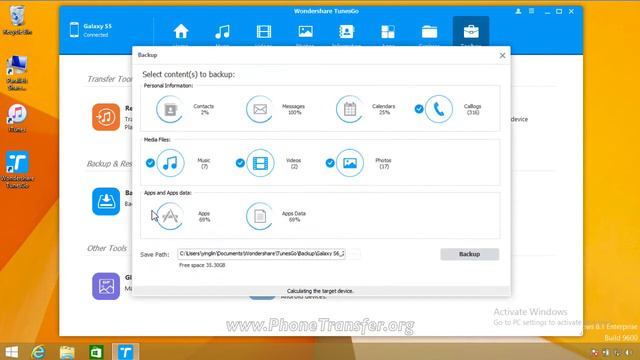Open the iTunes desktop shortcut

point(17,118)
